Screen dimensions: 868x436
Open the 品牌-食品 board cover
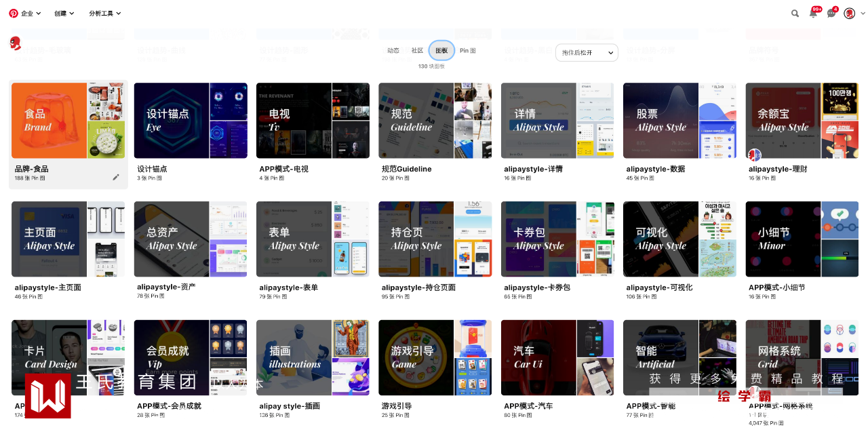pyautogui.click(x=68, y=121)
